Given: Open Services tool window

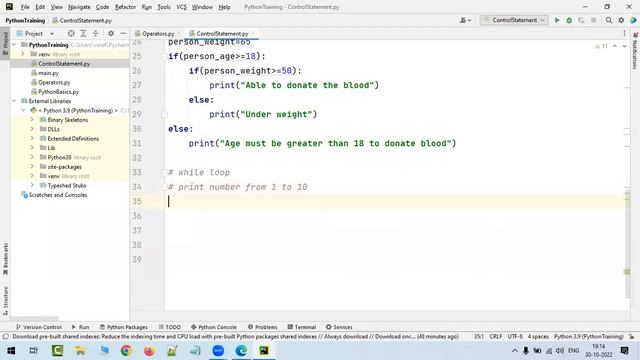Looking at the screenshot, I should [339, 327].
